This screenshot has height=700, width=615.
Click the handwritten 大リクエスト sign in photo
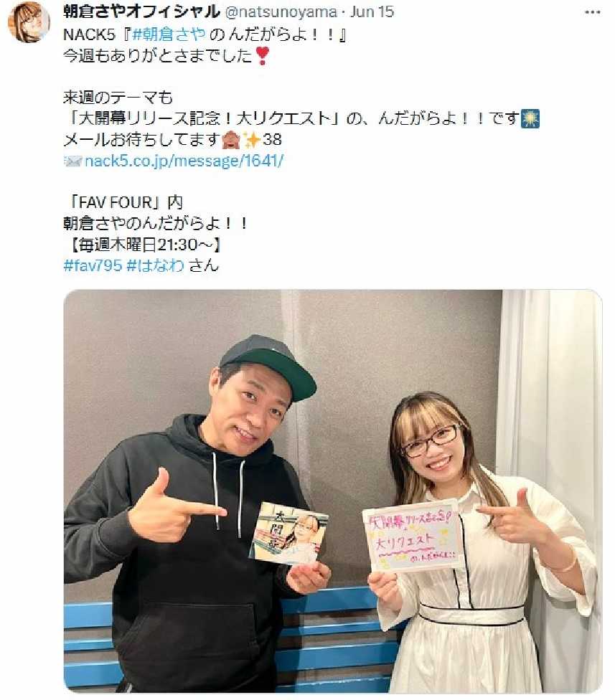(412, 536)
